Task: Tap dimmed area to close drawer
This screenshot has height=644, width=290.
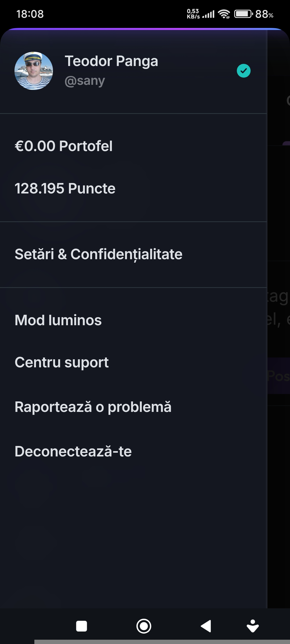Action: 279,483
